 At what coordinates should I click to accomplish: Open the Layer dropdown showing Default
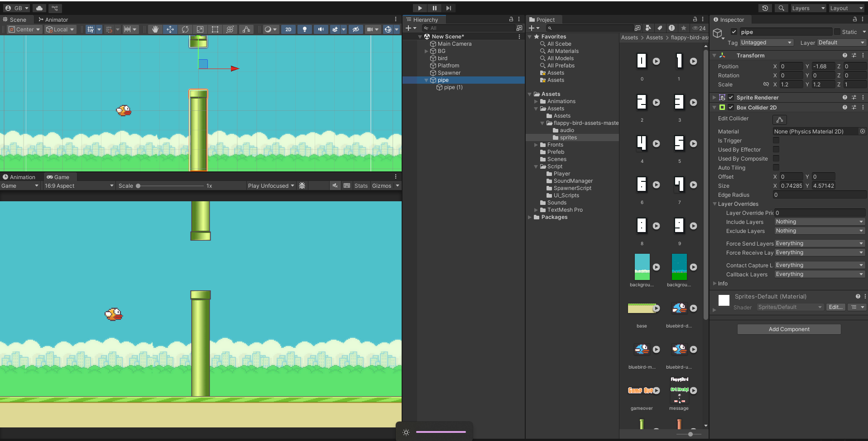click(842, 43)
